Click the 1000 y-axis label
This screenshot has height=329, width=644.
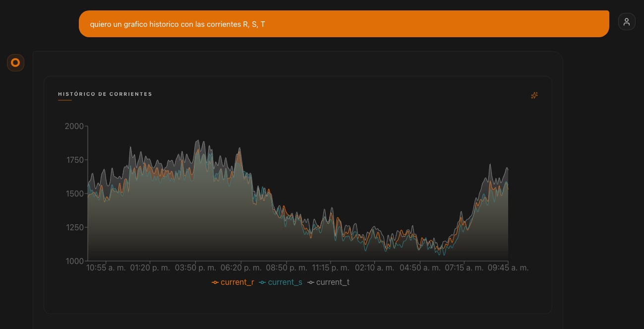coord(74,261)
